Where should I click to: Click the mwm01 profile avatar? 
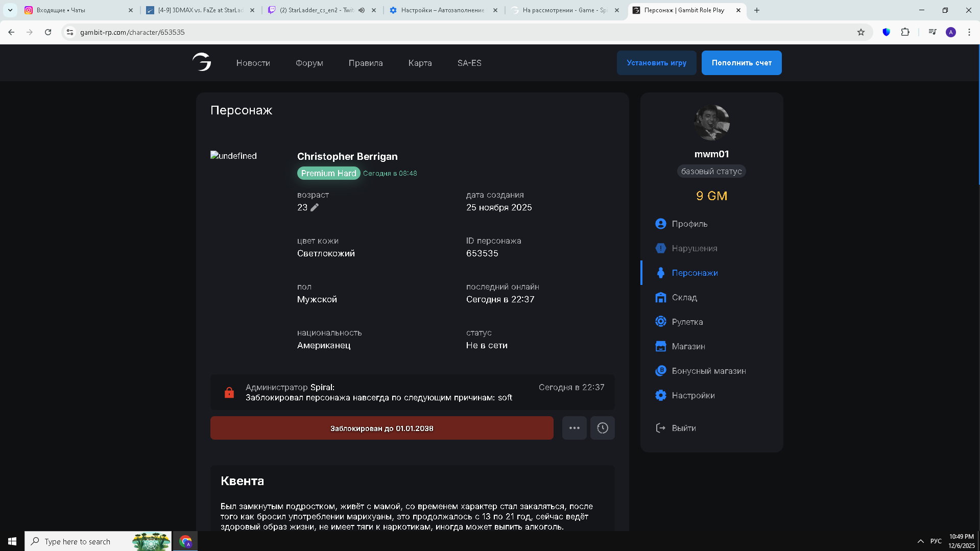pyautogui.click(x=711, y=123)
